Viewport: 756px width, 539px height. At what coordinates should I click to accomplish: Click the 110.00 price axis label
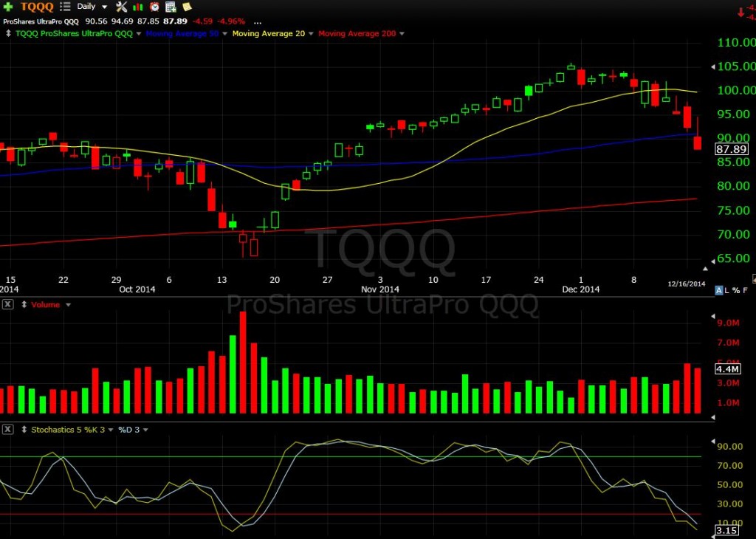pyautogui.click(x=736, y=42)
